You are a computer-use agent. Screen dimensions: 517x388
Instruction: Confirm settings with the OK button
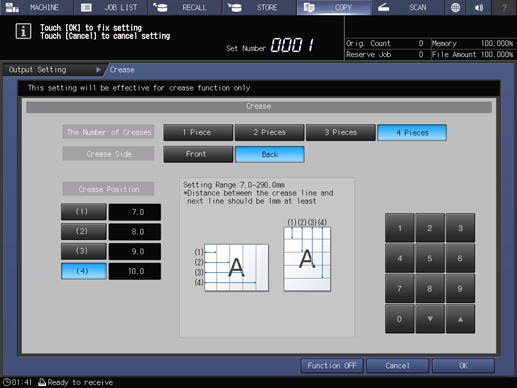click(463, 366)
